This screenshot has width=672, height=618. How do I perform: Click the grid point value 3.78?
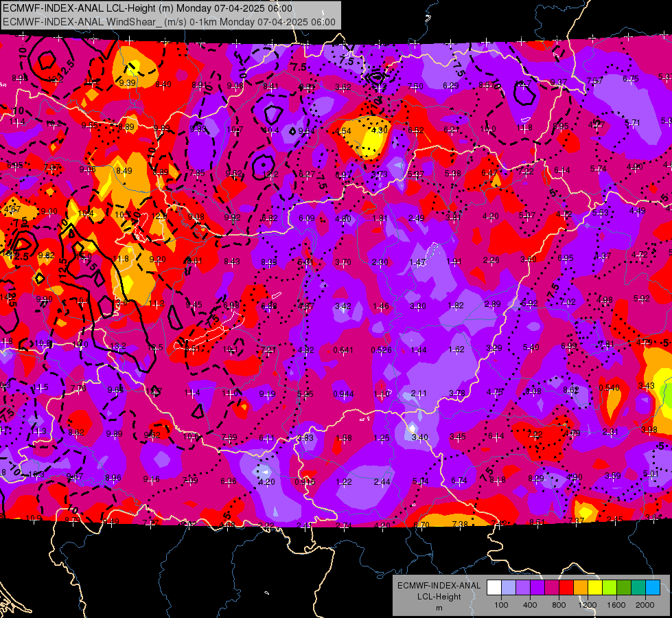[x=456, y=393]
